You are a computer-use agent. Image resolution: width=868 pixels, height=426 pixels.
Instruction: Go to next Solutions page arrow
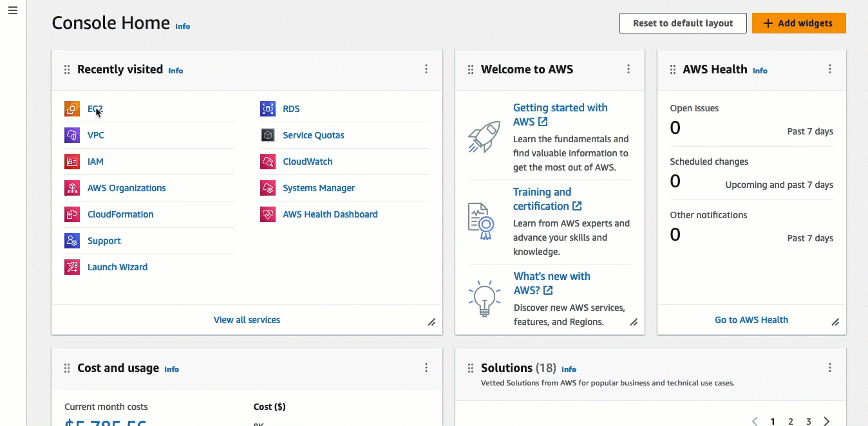(x=827, y=421)
